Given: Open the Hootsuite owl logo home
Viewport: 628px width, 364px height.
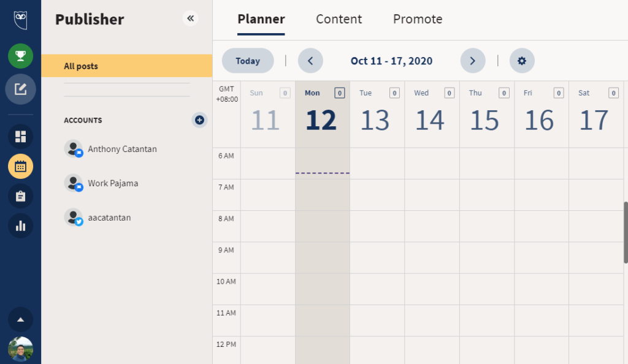Looking at the screenshot, I should click(x=20, y=20).
